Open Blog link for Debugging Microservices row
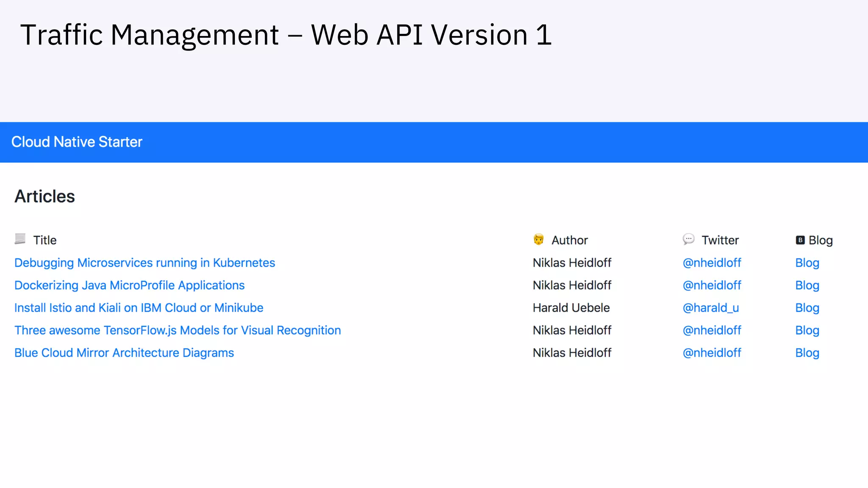 [x=807, y=263]
